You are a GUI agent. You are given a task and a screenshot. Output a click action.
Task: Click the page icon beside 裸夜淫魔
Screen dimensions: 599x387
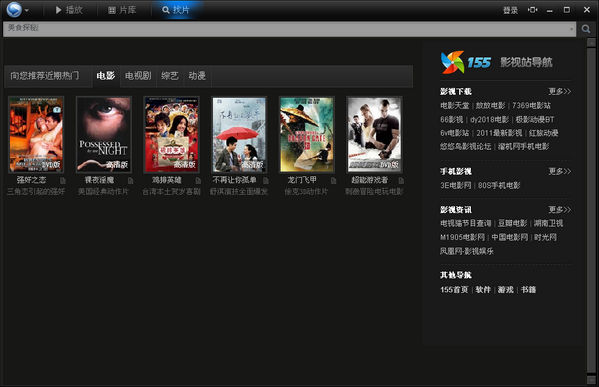pos(131,180)
